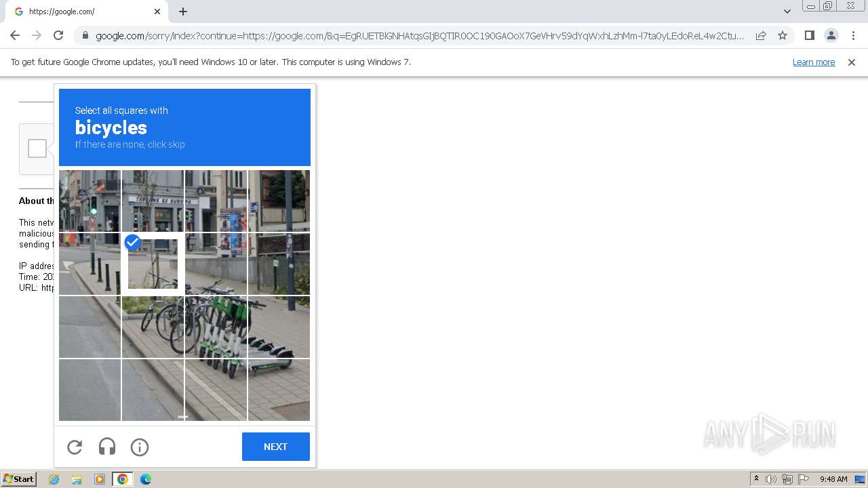Toggle the browser side panel
Viewport: 868px width, 488px height.
809,35
